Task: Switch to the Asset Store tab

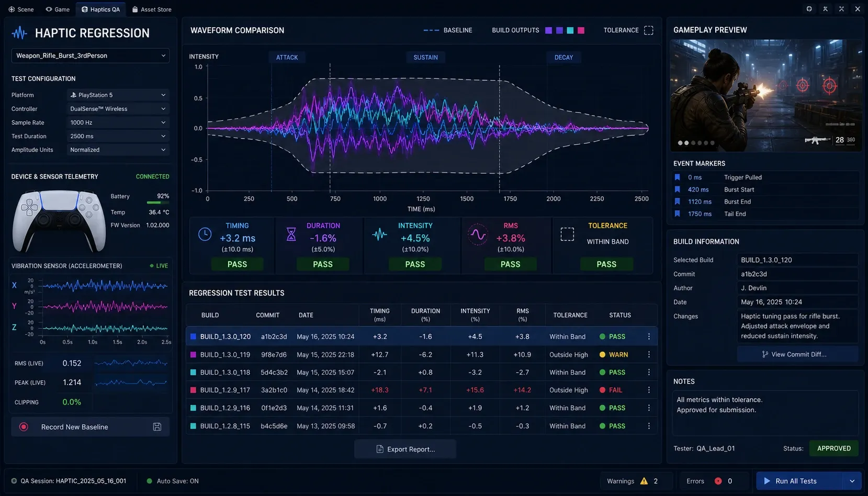Action: [152, 9]
